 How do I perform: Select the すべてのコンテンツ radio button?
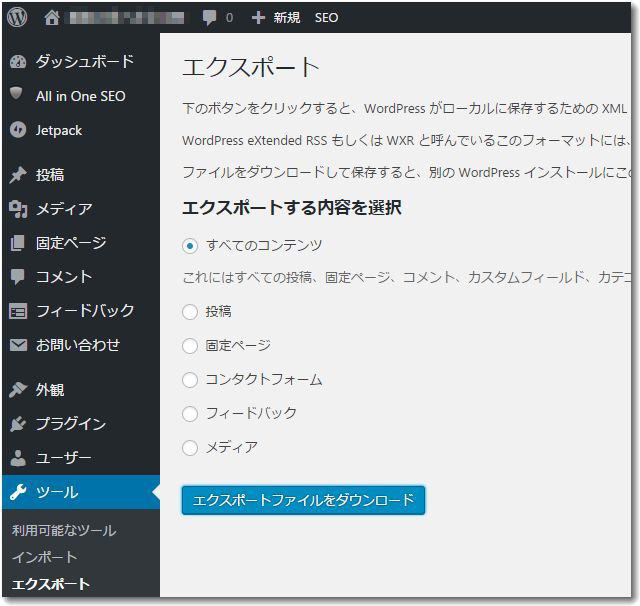pos(190,245)
